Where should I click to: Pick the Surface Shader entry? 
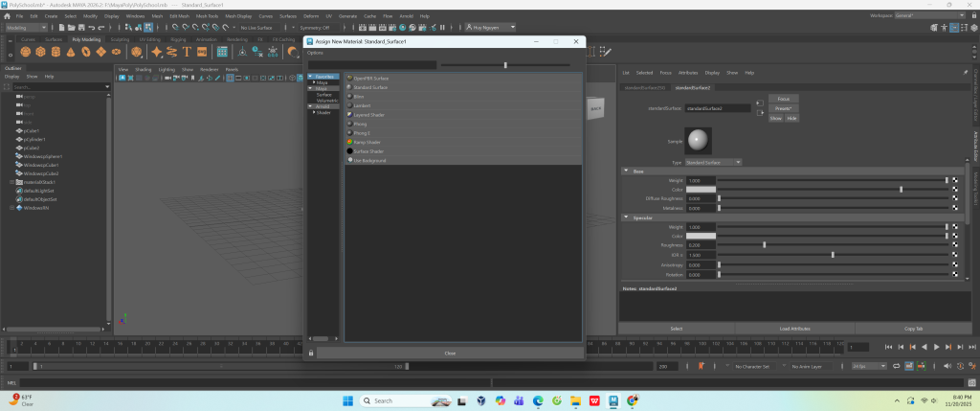[x=369, y=151]
